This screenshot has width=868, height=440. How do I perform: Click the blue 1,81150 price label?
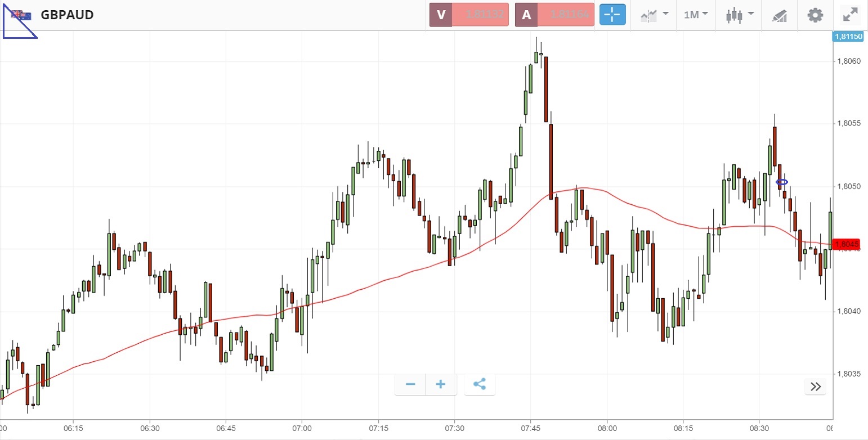tap(848, 37)
